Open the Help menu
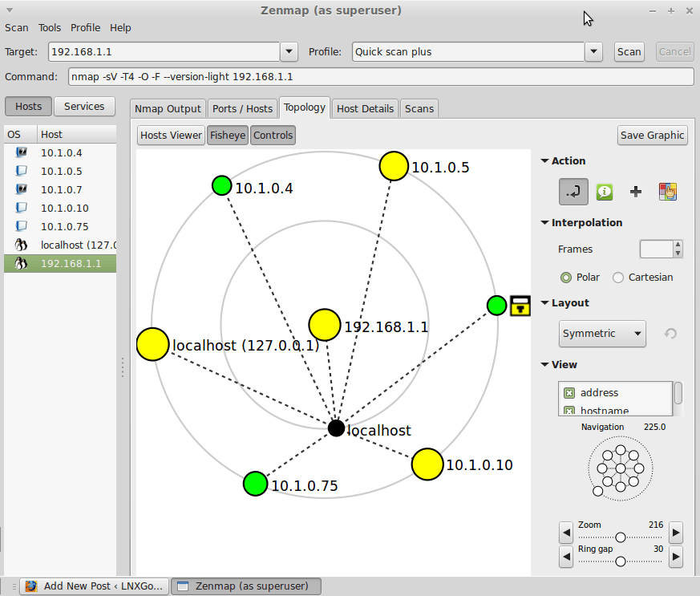Viewport: 700px width, 596px height. tap(120, 28)
